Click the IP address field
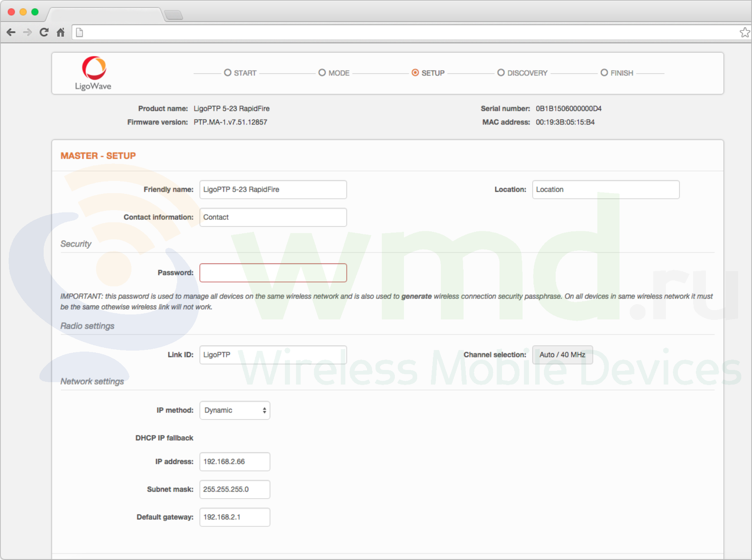The width and height of the screenshot is (752, 560). [x=235, y=462]
